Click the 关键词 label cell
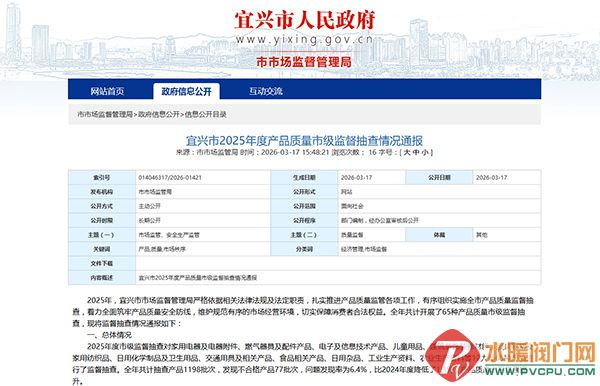This screenshot has width=600, height=386. click(x=102, y=249)
